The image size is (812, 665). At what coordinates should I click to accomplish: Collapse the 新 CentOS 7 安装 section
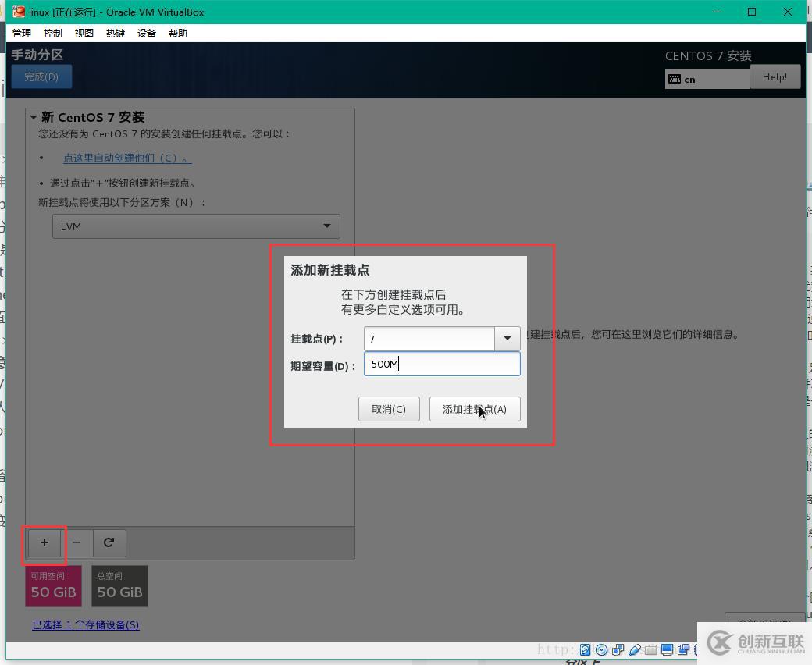34,118
